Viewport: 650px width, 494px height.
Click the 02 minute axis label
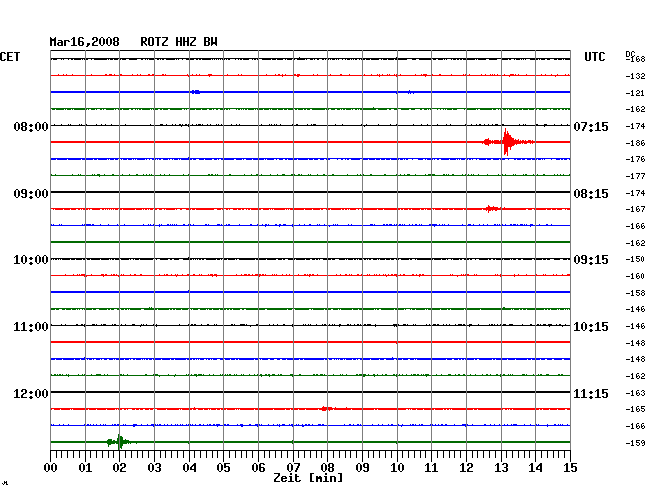pos(119,468)
